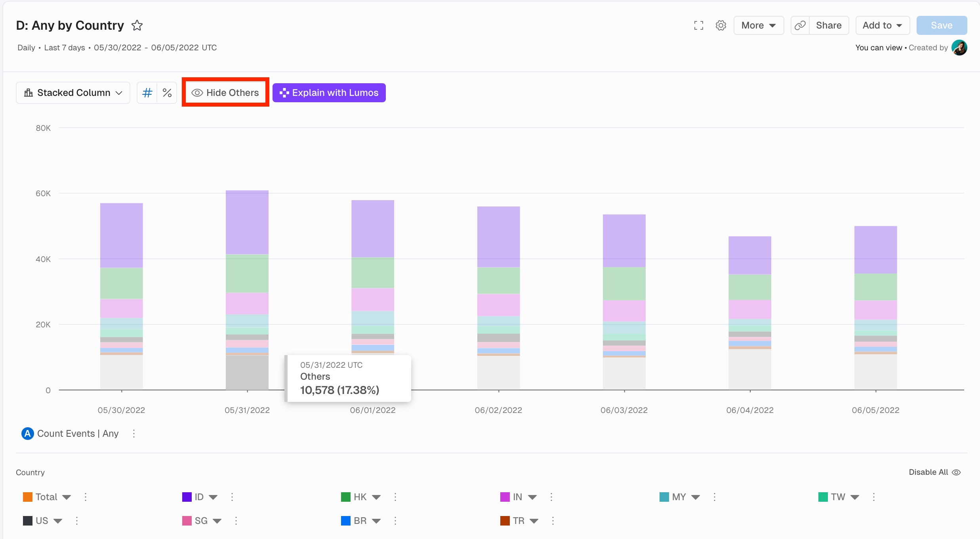Click the orange Total color swatch

point(28,497)
